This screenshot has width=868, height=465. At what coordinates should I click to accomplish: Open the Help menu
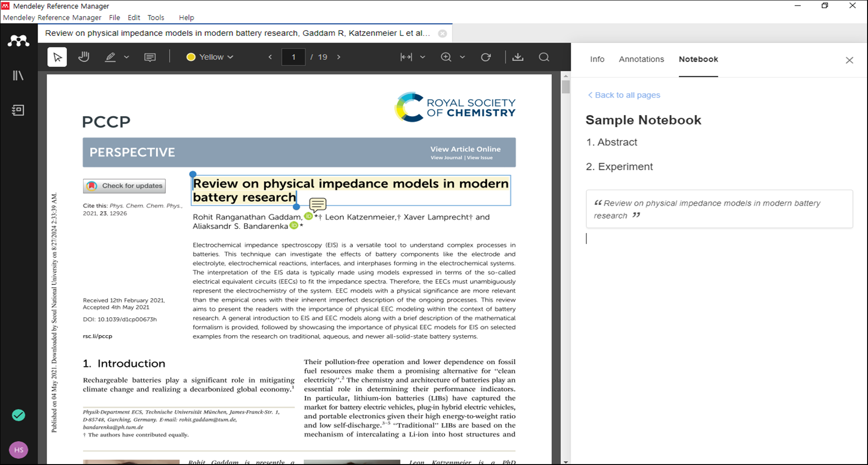(186, 17)
